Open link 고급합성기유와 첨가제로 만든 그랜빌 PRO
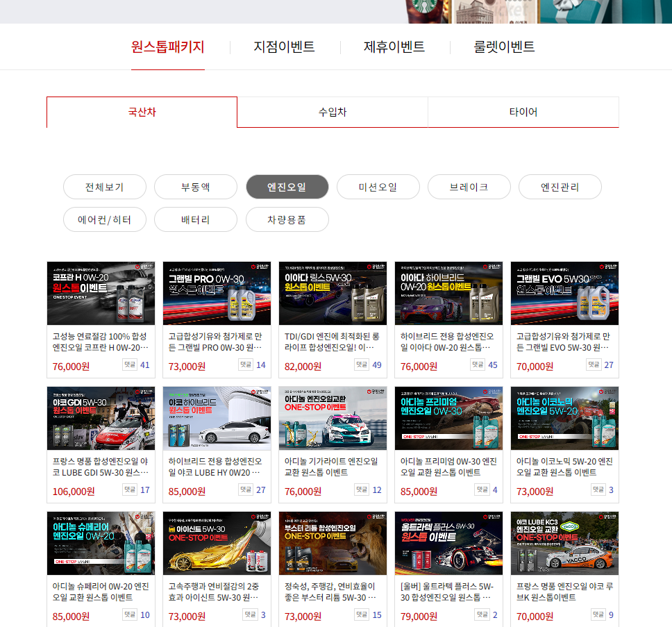 (x=215, y=342)
